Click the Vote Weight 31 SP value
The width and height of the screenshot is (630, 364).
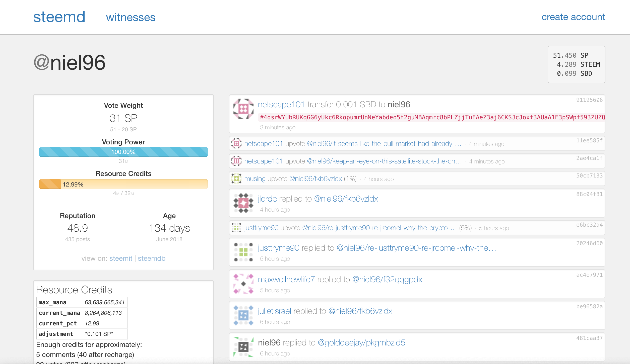click(x=123, y=118)
